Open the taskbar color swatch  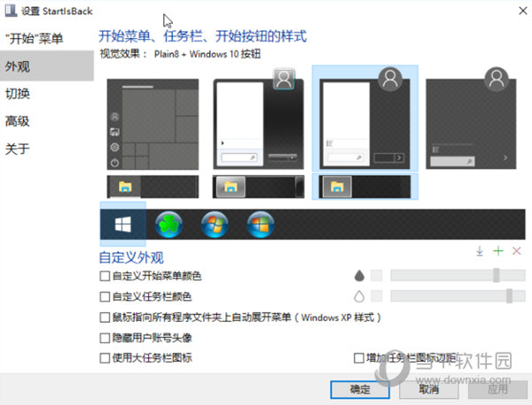[x=377, y=296]
